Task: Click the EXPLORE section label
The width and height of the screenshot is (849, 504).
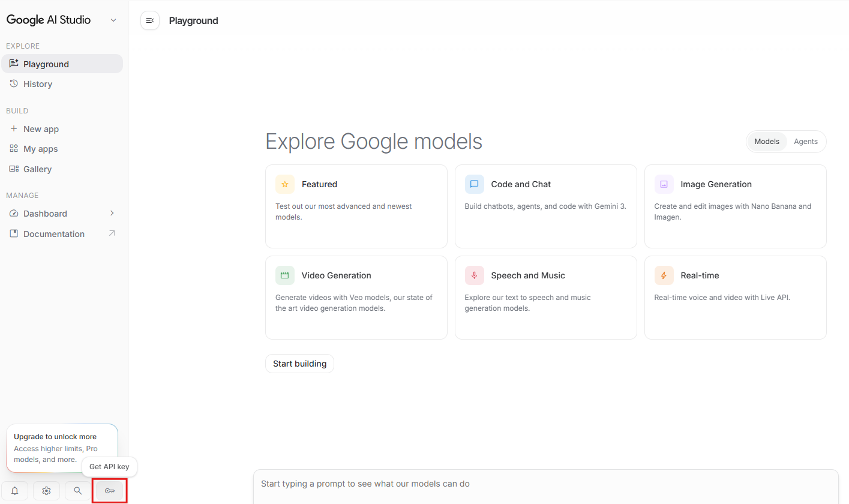Action: click(23, 46)
